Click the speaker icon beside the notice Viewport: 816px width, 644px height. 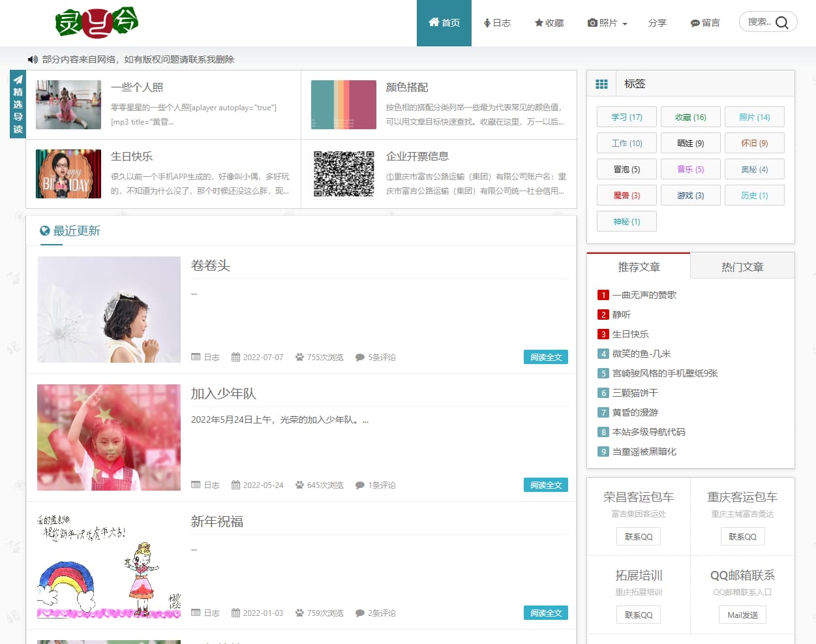[33, 59]
